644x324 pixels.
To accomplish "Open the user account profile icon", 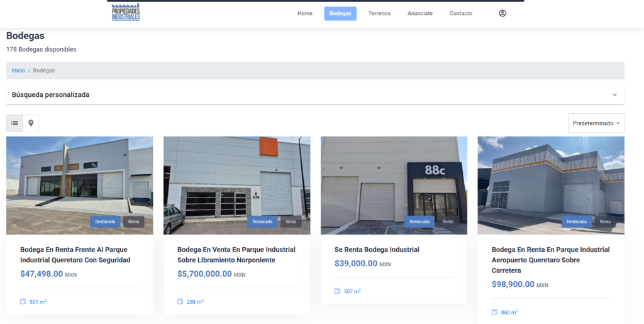I will click(x=502, y=13).
